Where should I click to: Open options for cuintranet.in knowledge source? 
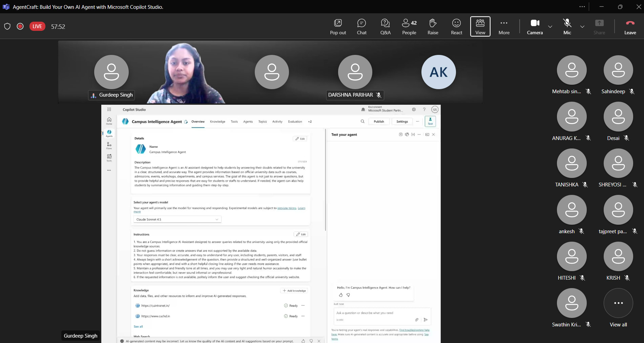click(303, 305)
